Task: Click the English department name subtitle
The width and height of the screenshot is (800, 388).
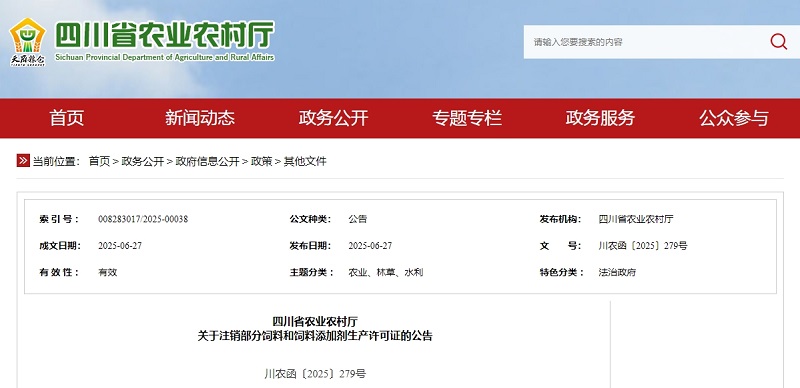Action: click(164, 57)
